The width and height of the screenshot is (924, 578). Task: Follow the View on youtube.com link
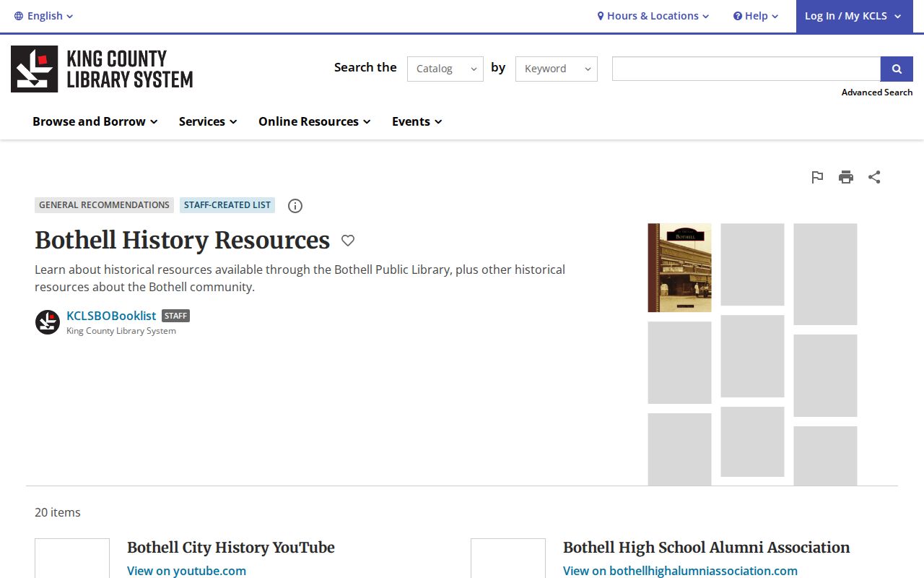(186, 571)
